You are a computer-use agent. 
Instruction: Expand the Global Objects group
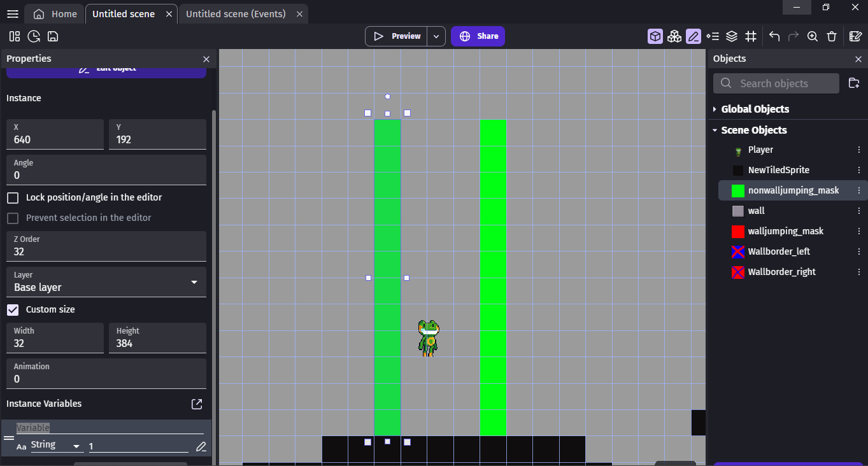pyautogui.click(x=715, y=109)
